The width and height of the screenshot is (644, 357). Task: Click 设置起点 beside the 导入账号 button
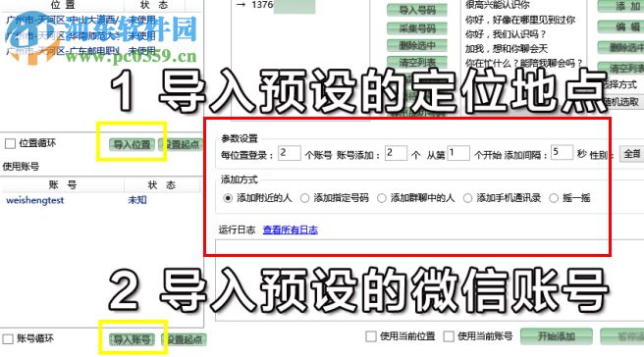[x=184, y=339]
